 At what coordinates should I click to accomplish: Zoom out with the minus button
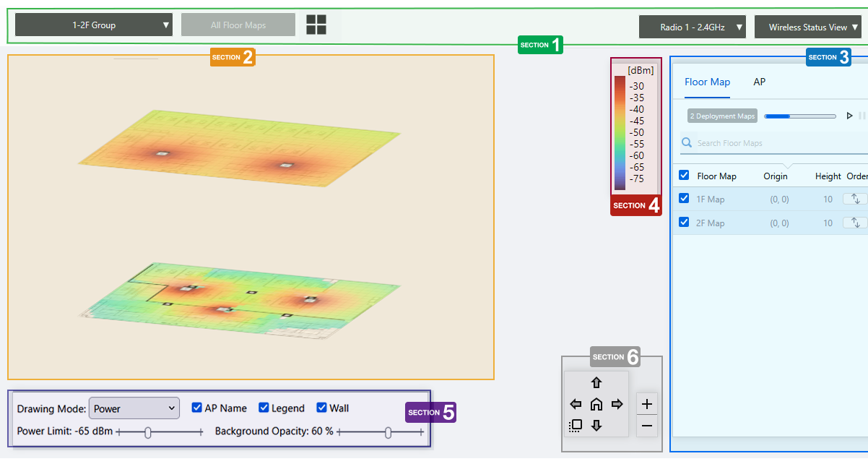647,426
